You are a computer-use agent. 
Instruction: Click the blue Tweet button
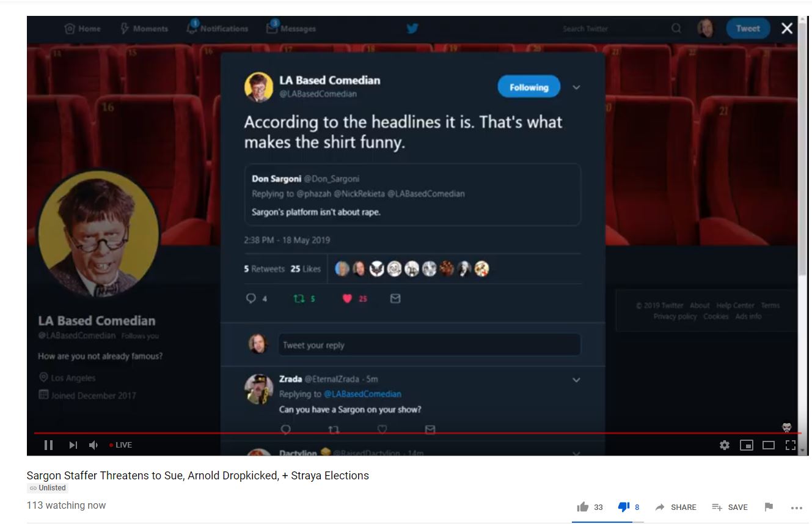748,29
